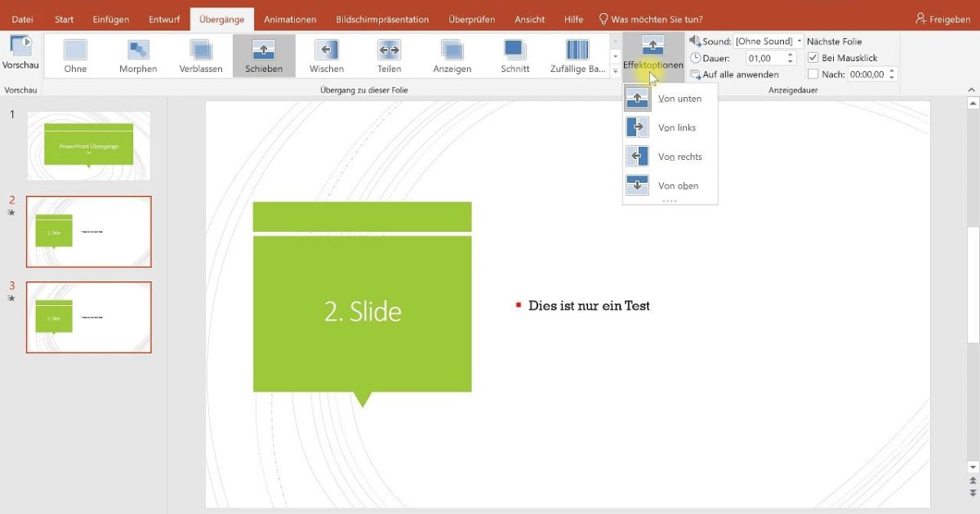980x514 pixels.
Task: Expand the transitions gallery with the More arrow
Action: point(615,71)
